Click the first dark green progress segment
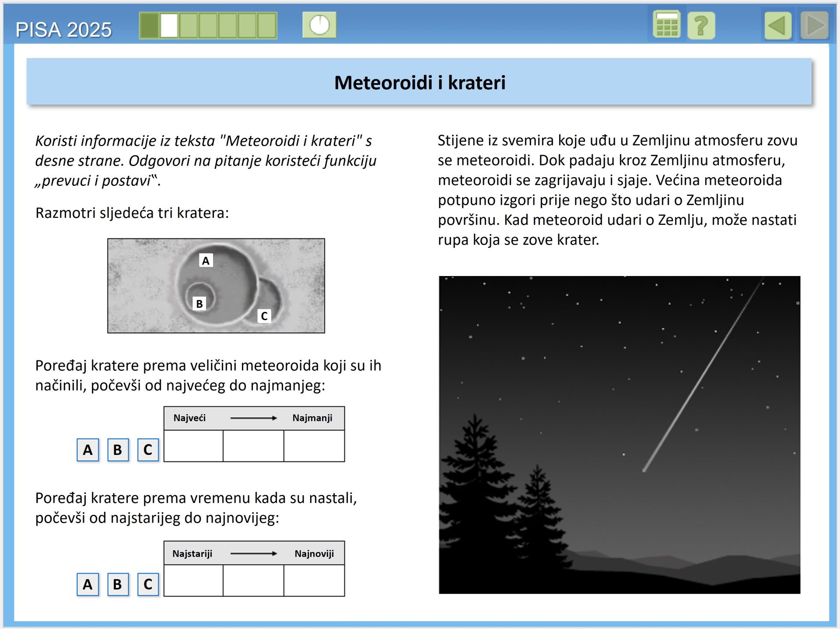Viewport: 840px width, 629px height. 150,25
